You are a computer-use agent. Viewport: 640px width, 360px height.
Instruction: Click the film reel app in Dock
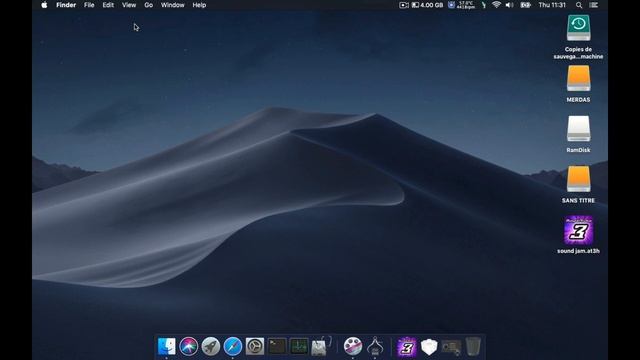point(353,347)
